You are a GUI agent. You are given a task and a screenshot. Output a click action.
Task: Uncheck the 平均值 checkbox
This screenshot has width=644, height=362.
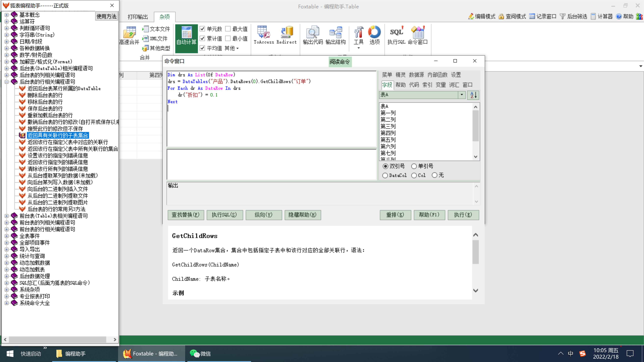202,48
